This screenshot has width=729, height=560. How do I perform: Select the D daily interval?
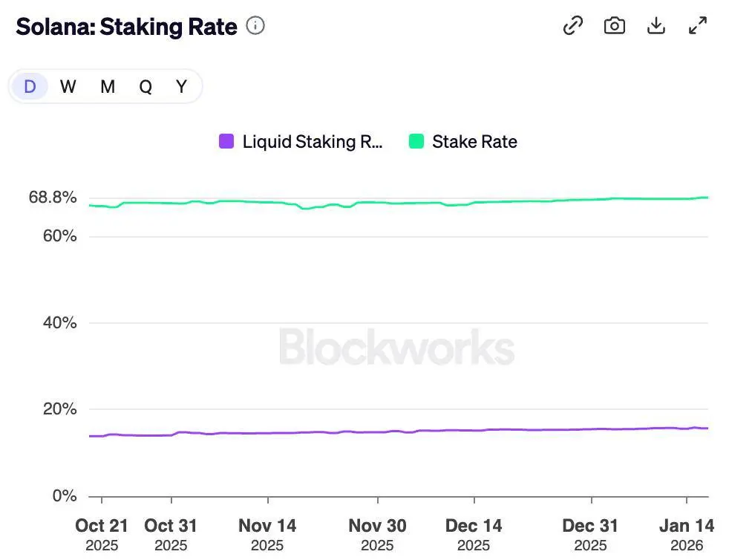click(30, 87)
